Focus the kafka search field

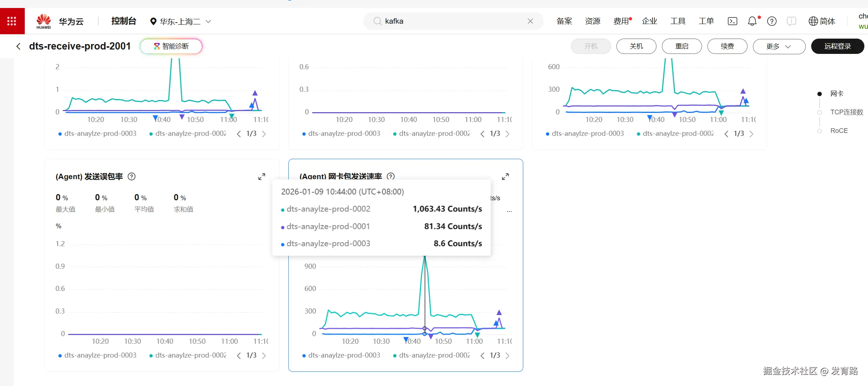453,21
